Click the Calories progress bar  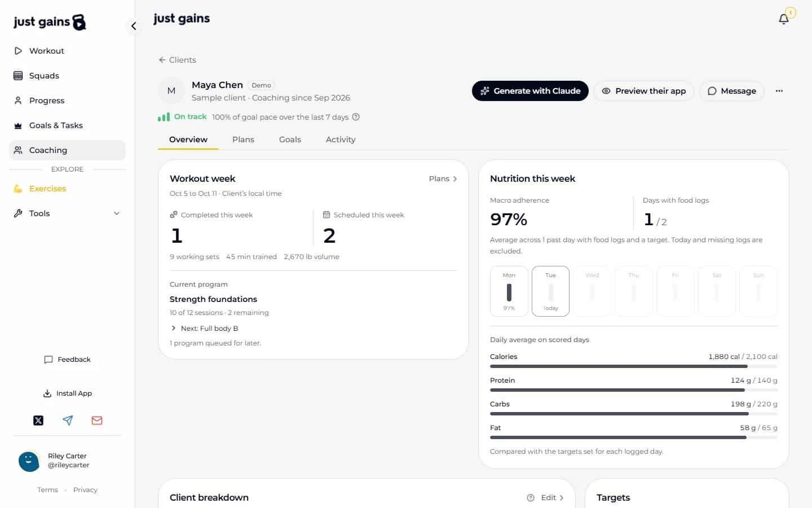coord(634,366)
